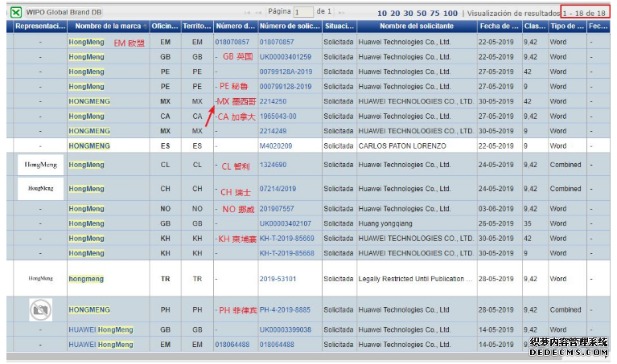Open HUAWEI HongMeng brand link, EM row

click(101, 345)
